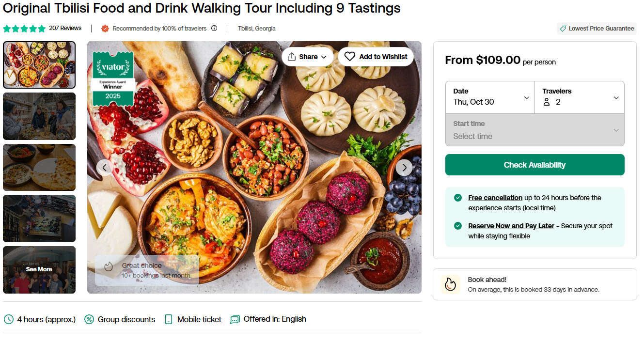Viewport: 644px width, 343px height.
Task: Expand the Travelers selector
Action: 580,97
